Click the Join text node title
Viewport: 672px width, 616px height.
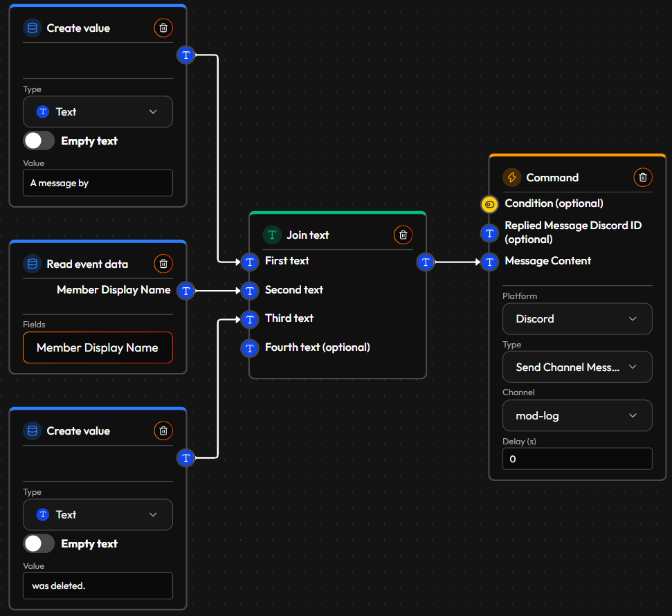[x=308, y=235]
